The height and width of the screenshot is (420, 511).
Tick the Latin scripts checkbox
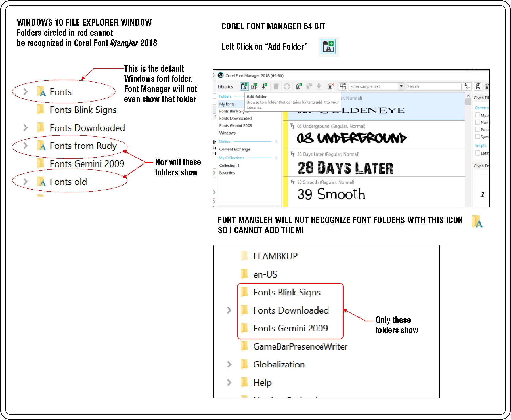(478, 153)
